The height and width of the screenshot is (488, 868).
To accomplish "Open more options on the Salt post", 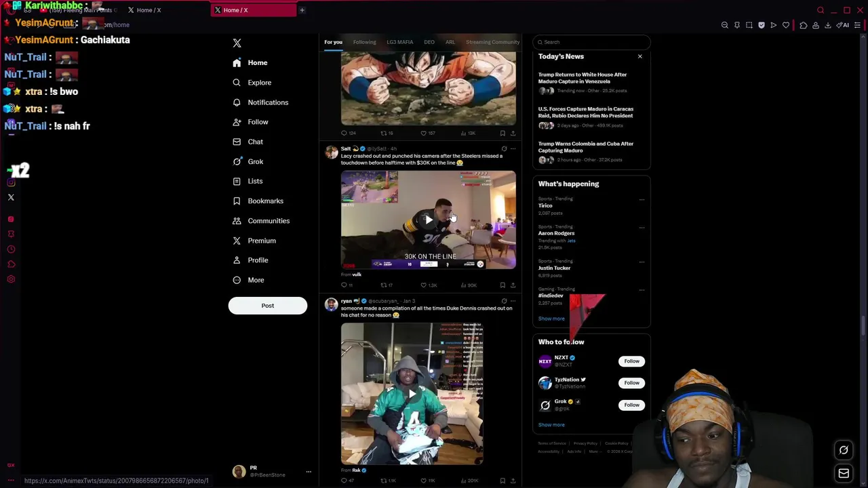I will tap(513, 148).
